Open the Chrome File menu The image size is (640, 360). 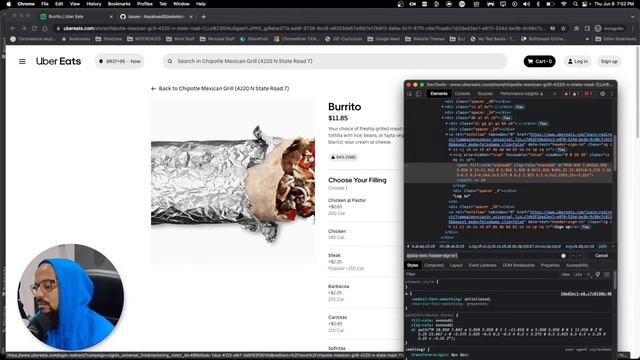(x=45, y=4)
